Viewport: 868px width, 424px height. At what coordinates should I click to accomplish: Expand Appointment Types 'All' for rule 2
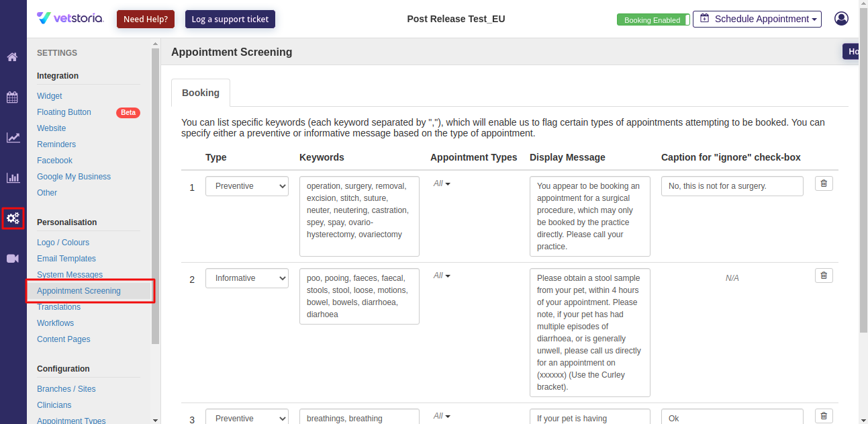click(442, 275)
